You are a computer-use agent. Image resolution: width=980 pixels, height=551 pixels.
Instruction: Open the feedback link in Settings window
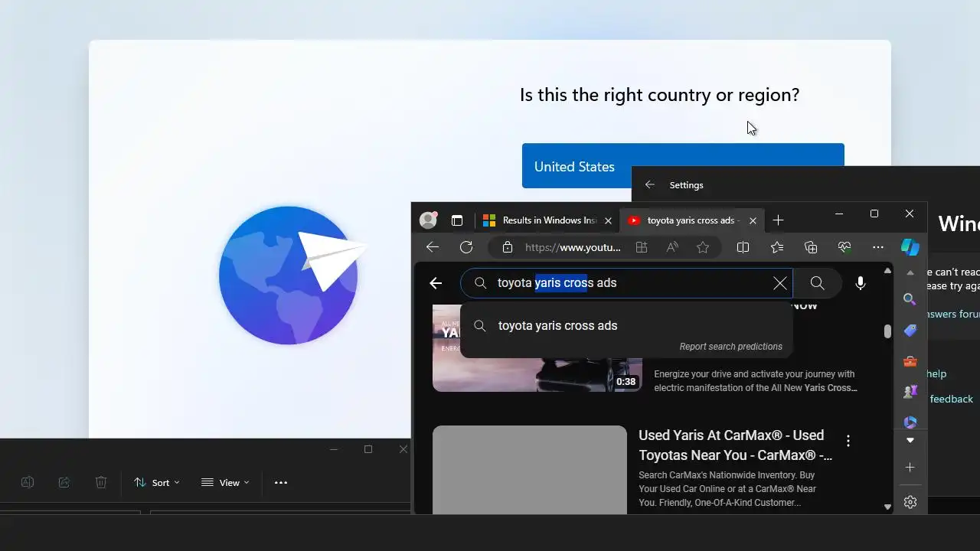pos(951,399)
